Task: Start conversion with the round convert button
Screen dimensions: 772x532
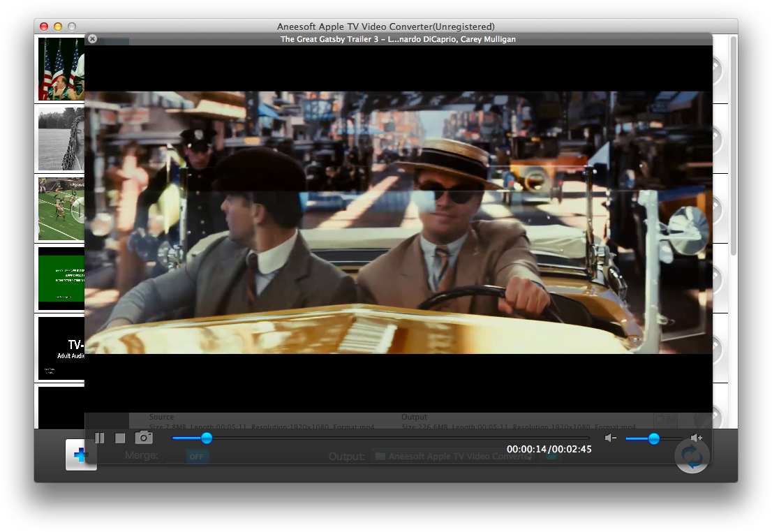Action: pyautogui.click(x=692, y=456)
